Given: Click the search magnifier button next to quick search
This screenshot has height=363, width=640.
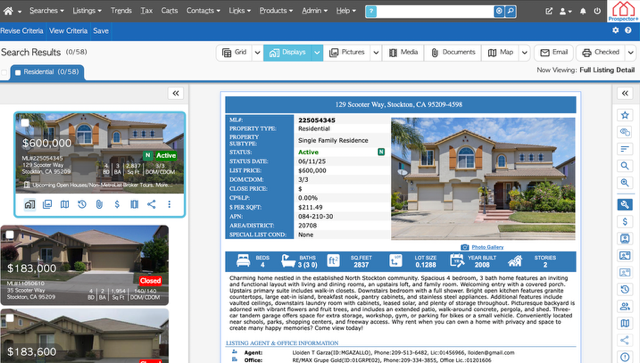Looking at the screenshot, I should [510, 11].
